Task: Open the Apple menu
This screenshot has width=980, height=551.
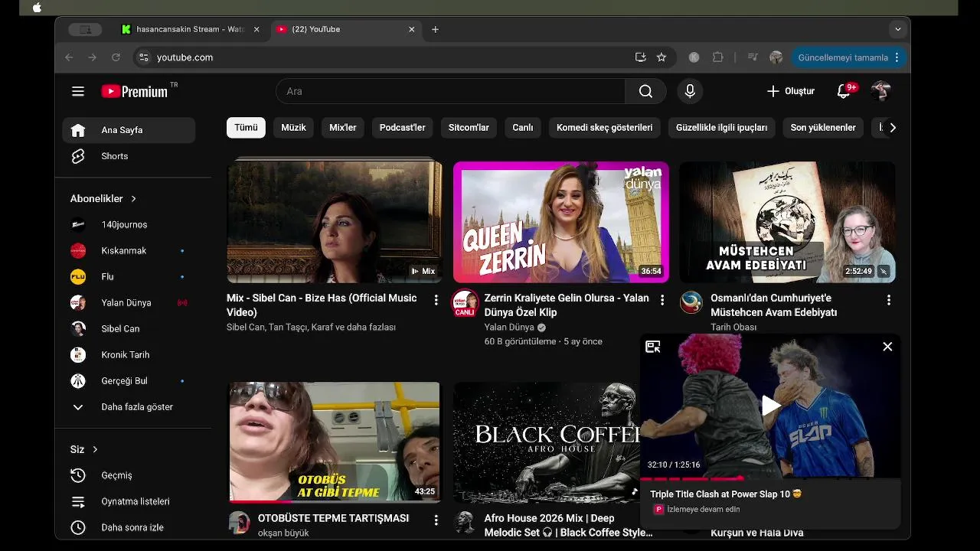Action: tap(37, 8)
